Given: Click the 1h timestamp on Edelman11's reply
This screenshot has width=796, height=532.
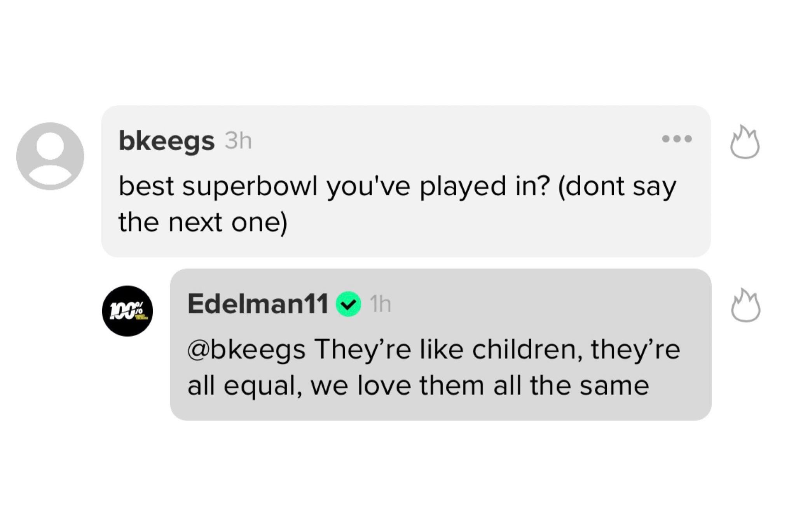Looking at the screenshot, I should 381,304.
